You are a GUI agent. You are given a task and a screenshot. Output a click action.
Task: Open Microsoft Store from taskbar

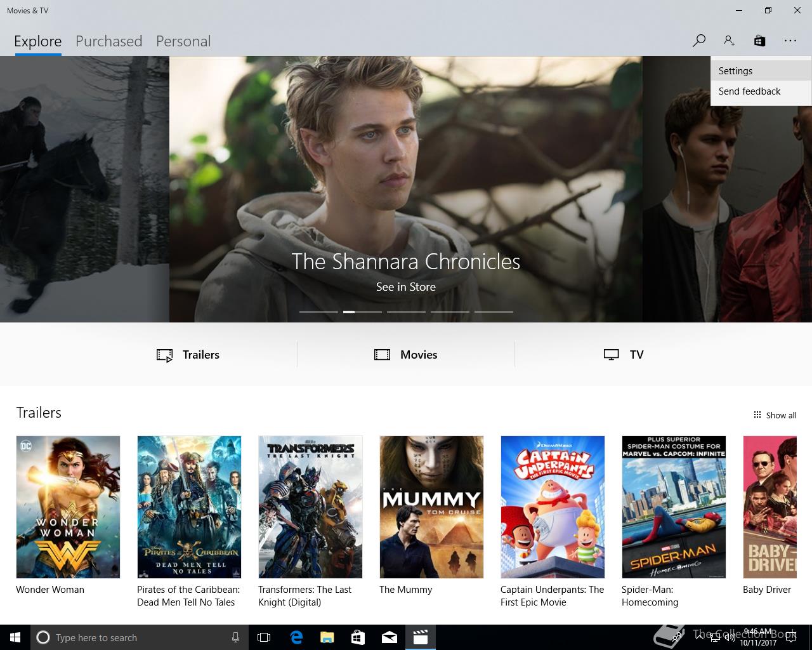tap(358, 637)
